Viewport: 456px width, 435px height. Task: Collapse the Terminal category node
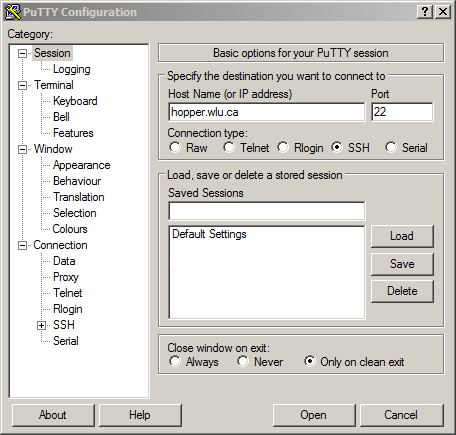[x=22, y=85]
